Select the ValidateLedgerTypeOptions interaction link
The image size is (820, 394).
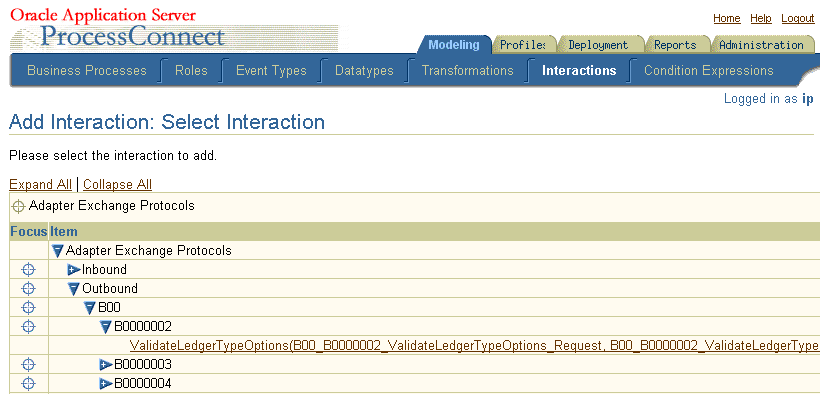(x=474, y=345)
